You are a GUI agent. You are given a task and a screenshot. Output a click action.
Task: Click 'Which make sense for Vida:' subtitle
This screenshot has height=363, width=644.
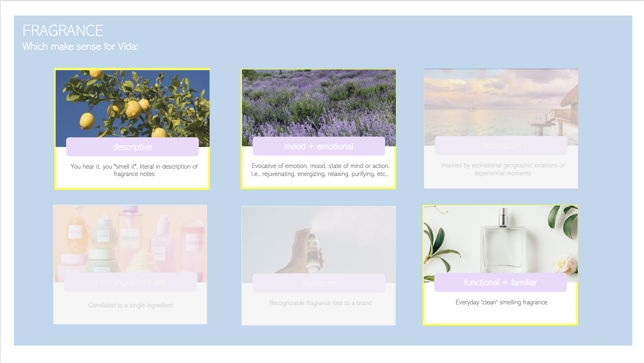[x=80, y=47]
